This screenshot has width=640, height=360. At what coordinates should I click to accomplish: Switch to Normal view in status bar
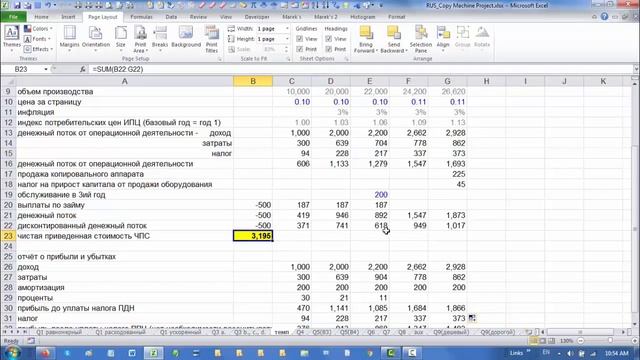coord(533,340)
